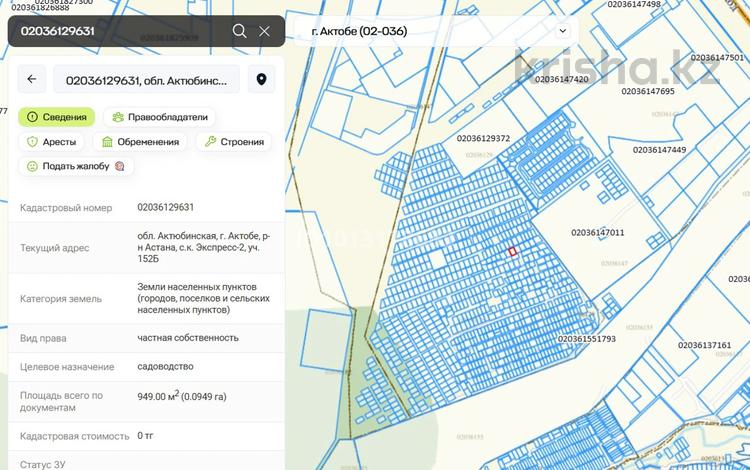Image resolution: width=750 pixels, height=470 pixels.
Task: Click the info icon on Сведения
Action: click(x=32, y=117)
